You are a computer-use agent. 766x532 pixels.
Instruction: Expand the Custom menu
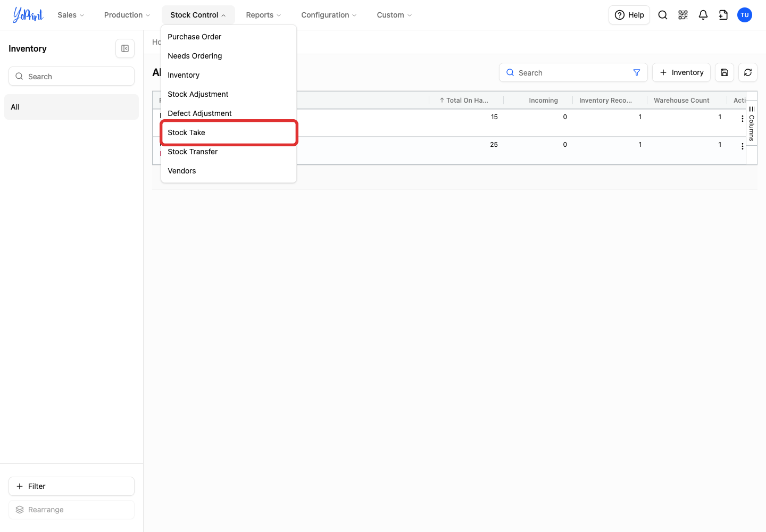(x=394, y=15)
